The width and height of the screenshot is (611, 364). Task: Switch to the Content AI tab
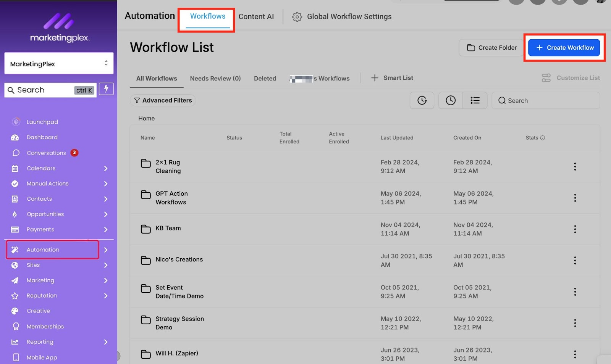click(256, 17)
